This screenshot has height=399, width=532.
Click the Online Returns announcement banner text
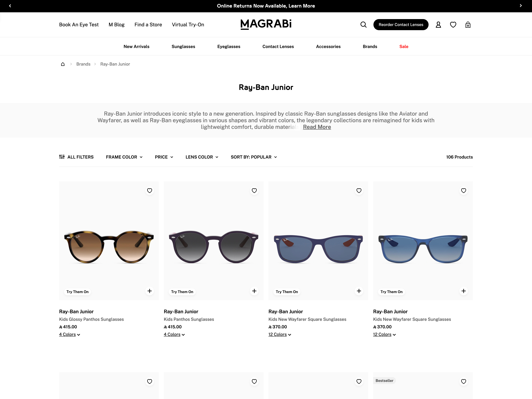coord(266,6)
